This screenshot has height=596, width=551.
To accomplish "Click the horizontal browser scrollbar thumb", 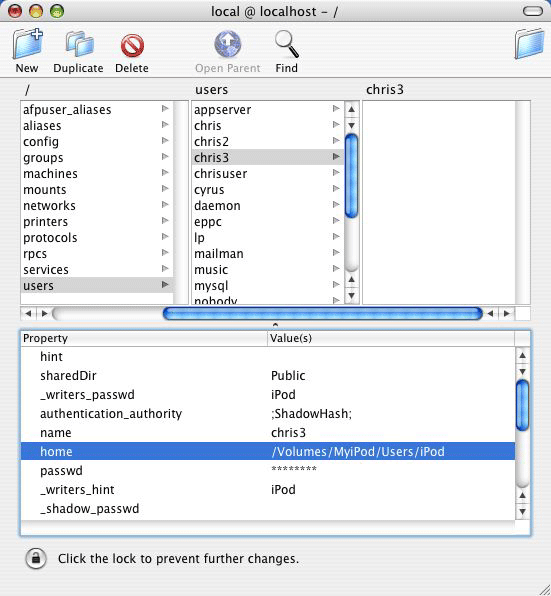I will pos(323,314).
